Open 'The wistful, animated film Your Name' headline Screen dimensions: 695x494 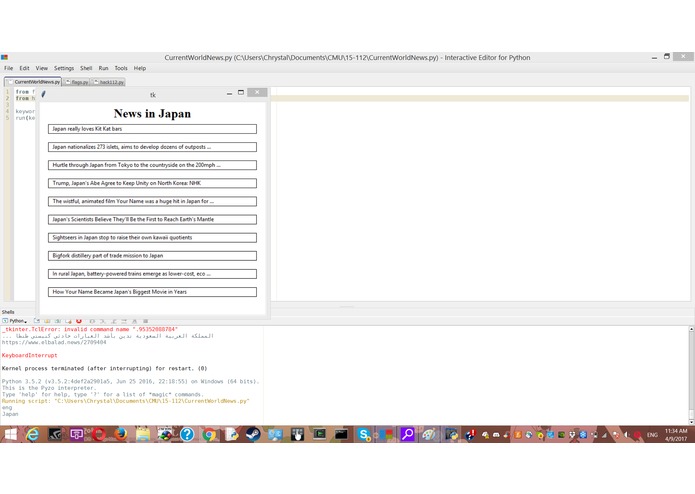[x=152, y=202]
